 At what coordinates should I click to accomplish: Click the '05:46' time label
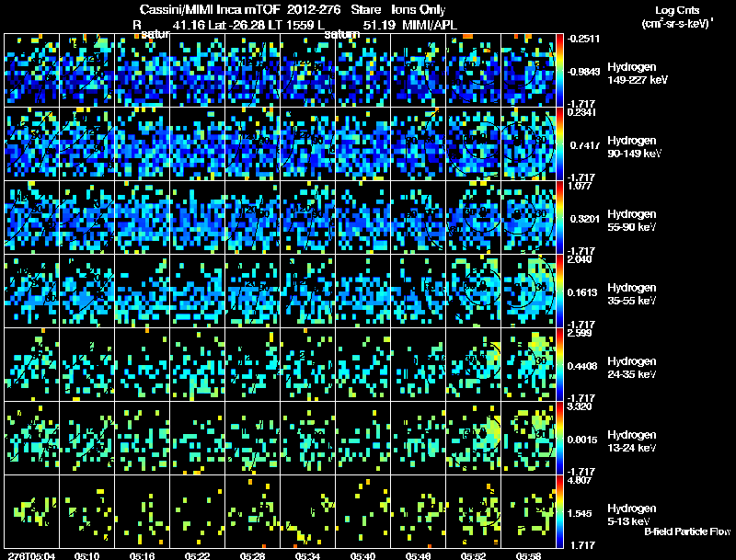(418, 555)
